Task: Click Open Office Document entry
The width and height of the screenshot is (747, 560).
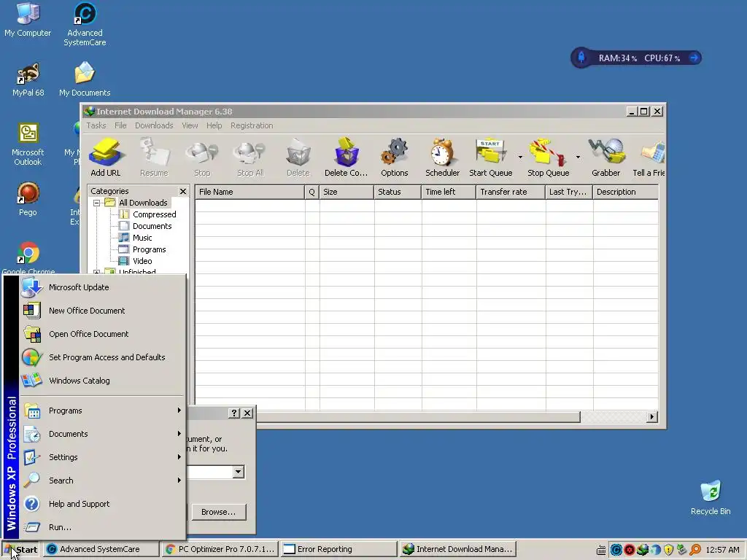Action: [x=102, y=334]
